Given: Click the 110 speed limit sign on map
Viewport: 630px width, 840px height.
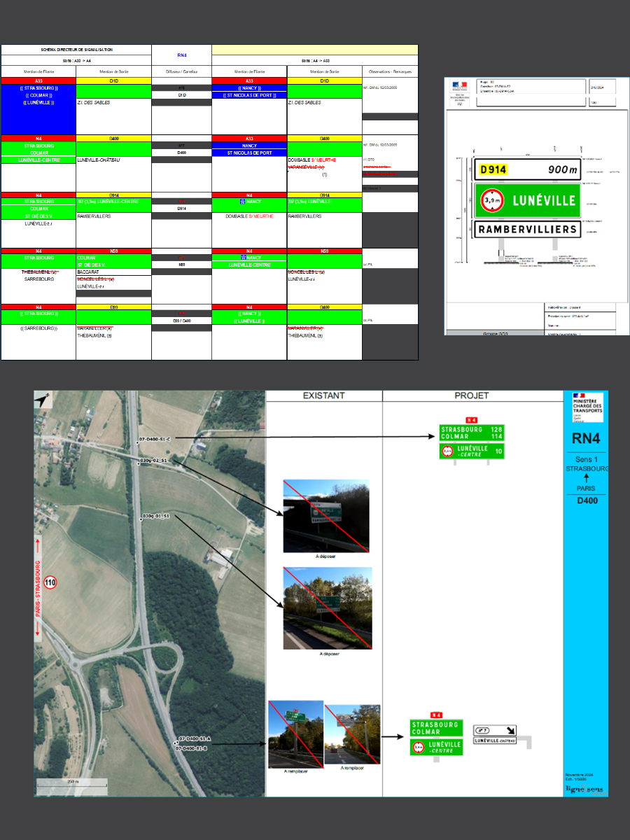Looking at the screenshot, I should click(50, 582).
